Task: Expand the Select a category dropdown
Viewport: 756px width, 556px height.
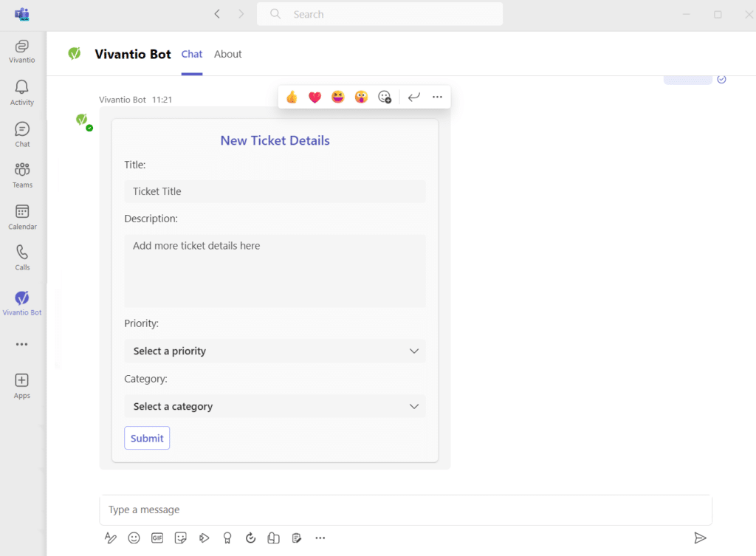Action: point(275,406)
